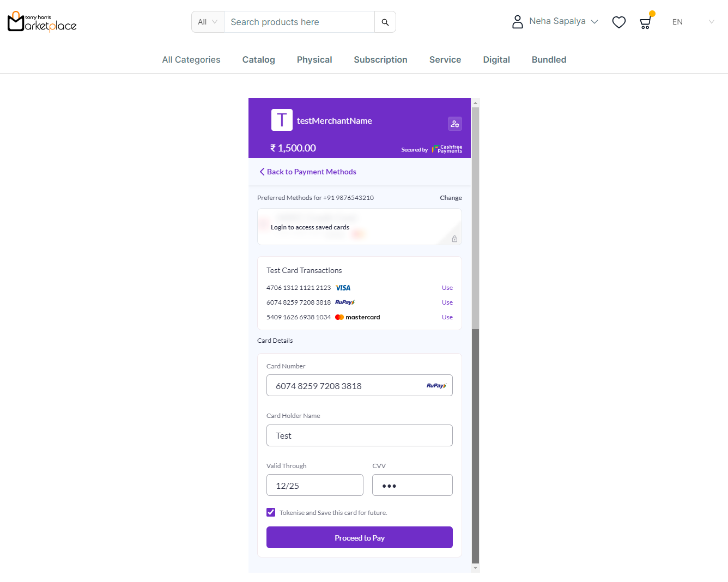This screenshot has width=728, height=582.
Task: Open the shopping cart icon
Action: point(645,22)
